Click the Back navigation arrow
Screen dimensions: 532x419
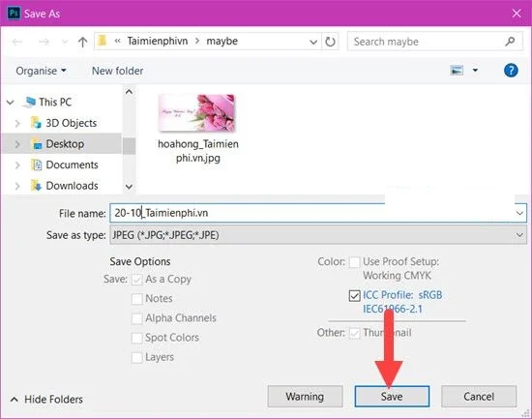17,42
